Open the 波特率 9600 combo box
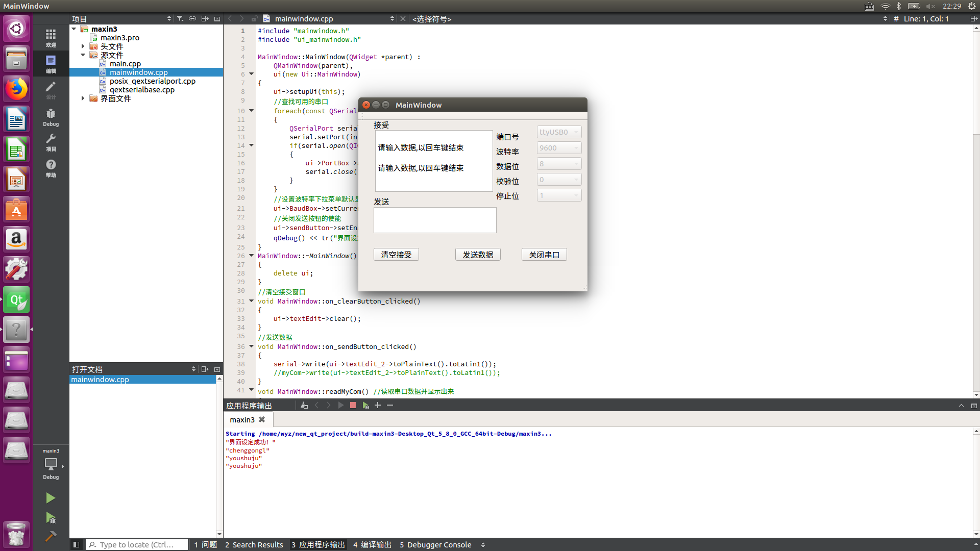 (x=559, y=148)
